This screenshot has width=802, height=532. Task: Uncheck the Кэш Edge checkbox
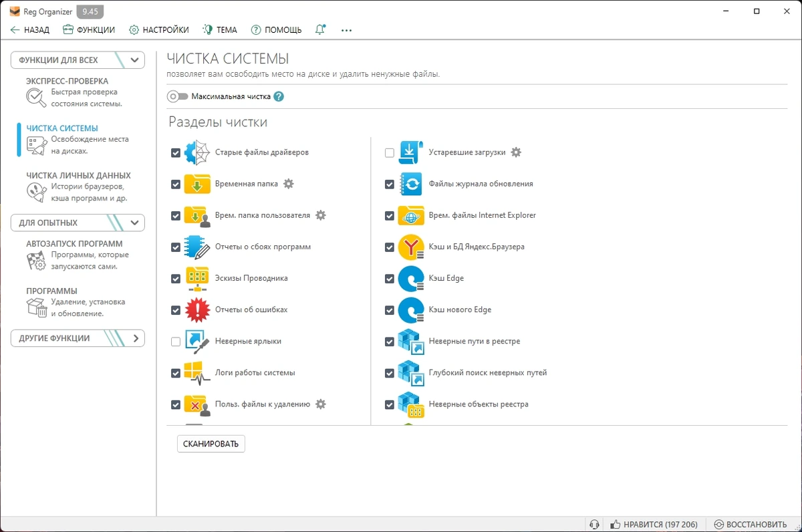390,279
